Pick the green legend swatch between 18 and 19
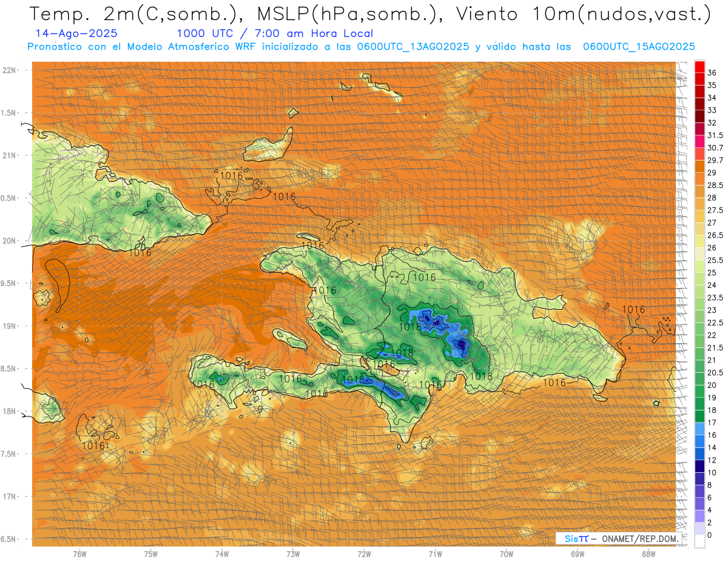Image resolution: width=728 pixels, height=562 pixels. coord(699,404)
